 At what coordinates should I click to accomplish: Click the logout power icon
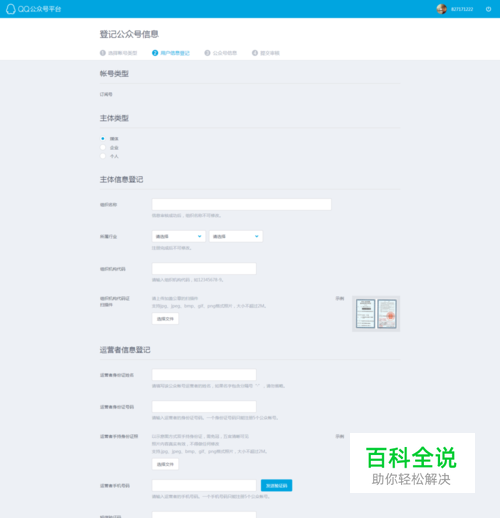[x=488, y=9]
